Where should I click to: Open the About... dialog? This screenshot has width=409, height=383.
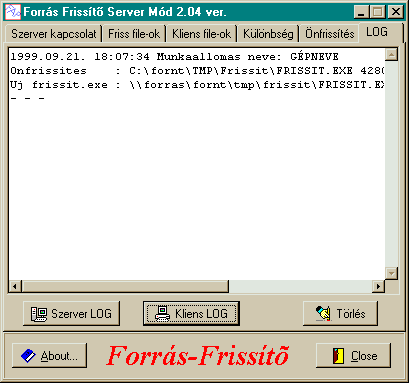(x=49, y=356)
